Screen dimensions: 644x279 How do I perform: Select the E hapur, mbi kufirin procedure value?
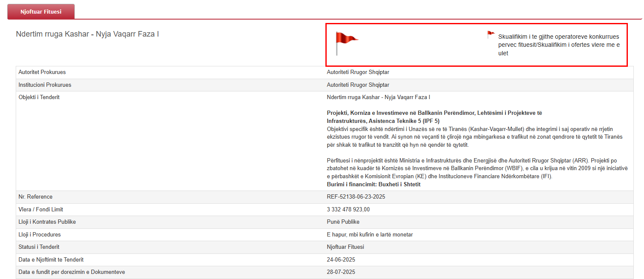370,235
